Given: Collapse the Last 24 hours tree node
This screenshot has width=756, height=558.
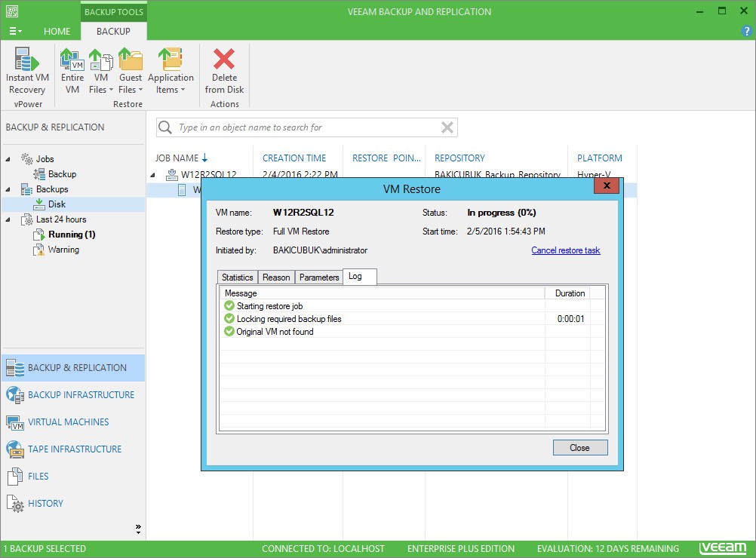Looking at the screenshot, I should click(8, 219).
